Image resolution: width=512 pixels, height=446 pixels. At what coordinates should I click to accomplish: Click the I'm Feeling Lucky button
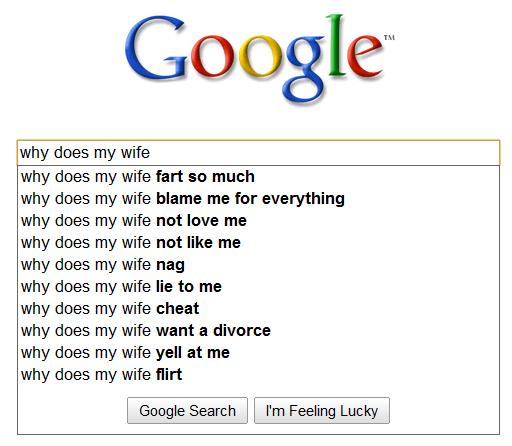click(322, 410)
